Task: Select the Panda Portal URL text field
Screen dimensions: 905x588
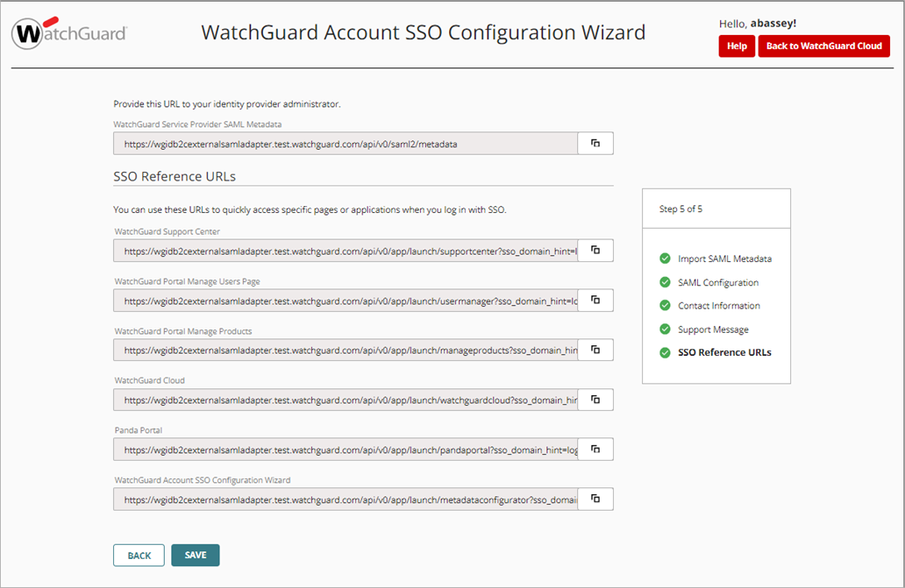Action: (346, 449)
